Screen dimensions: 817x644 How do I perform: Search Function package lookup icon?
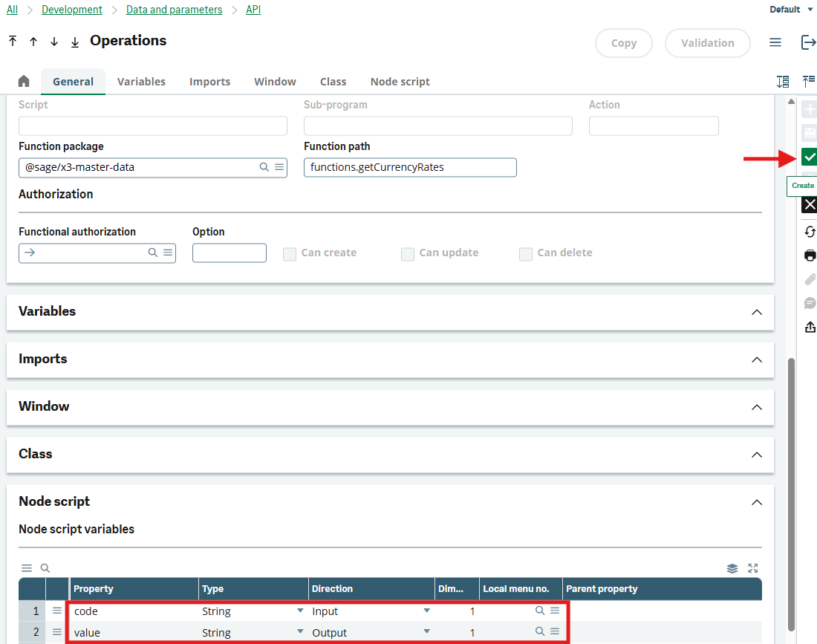point(264,166)
